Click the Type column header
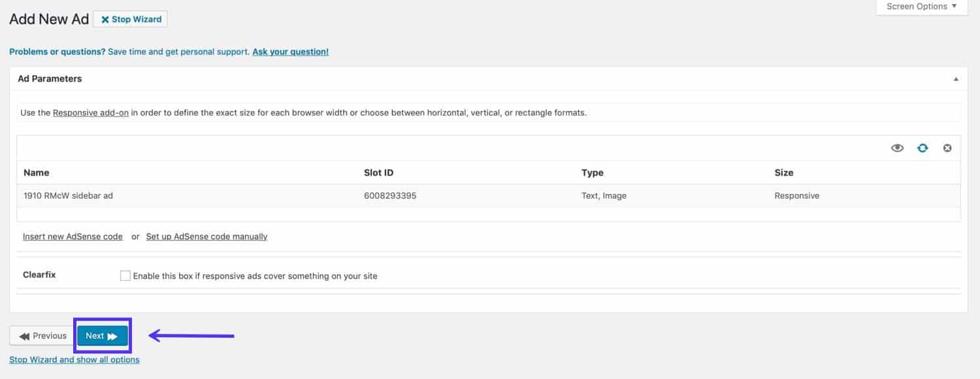The image size is (980, 379). (x=592, y=173)
